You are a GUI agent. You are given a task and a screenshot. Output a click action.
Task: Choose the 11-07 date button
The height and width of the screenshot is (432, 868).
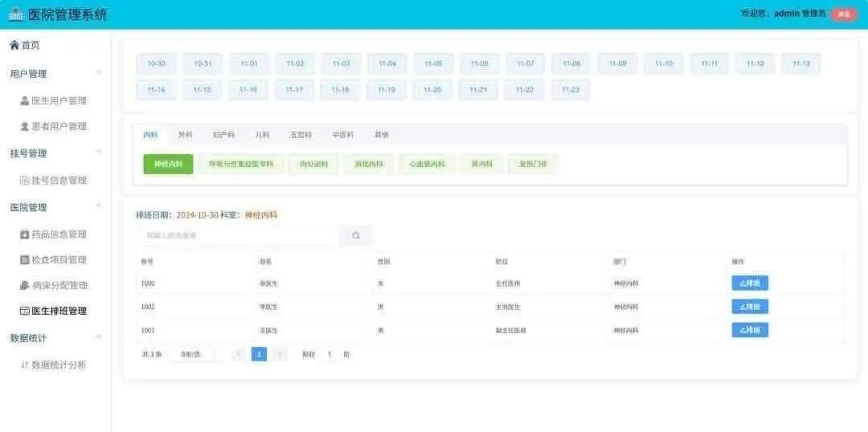tap(525, 64)
